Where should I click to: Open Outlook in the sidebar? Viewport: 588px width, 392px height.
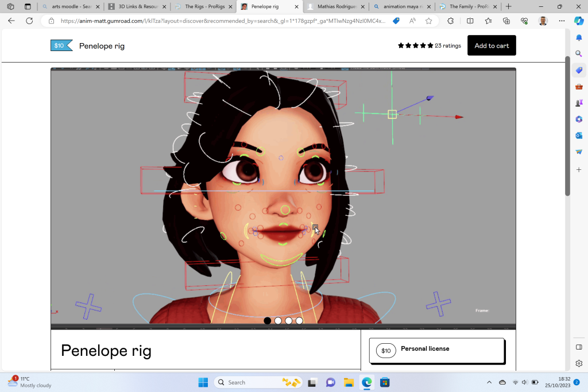click(579, 135)
